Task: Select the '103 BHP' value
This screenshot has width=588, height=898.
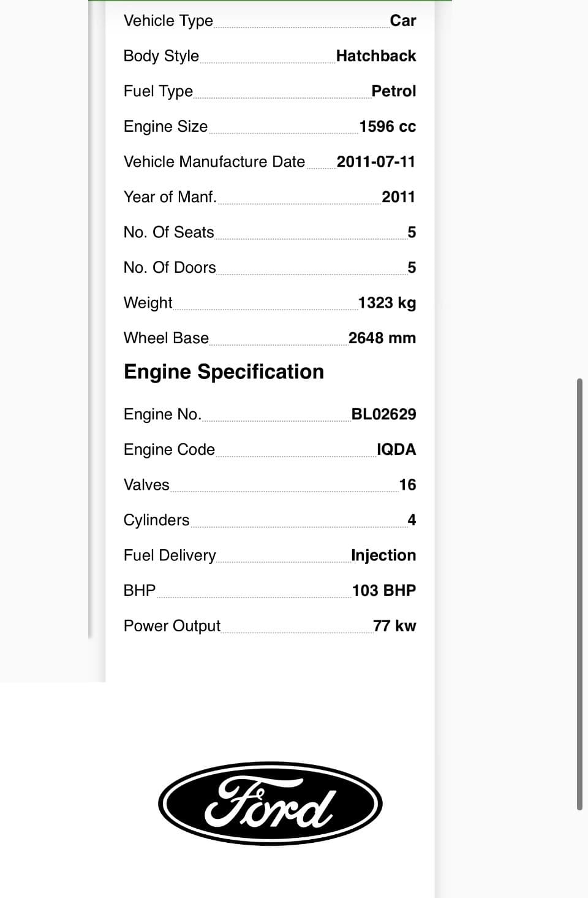Action: pos(384,590)
